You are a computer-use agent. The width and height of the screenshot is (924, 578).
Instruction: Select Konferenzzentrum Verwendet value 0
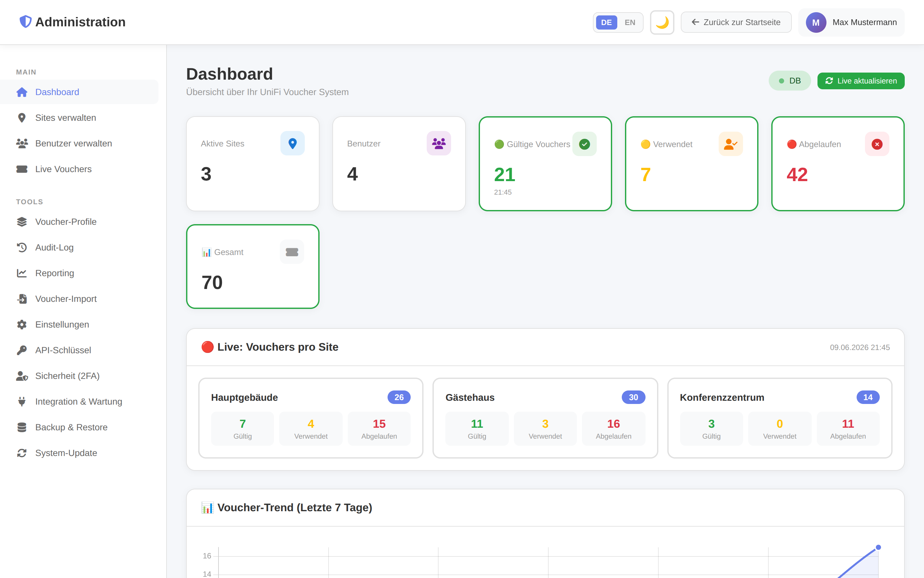(x=780, y=424)
